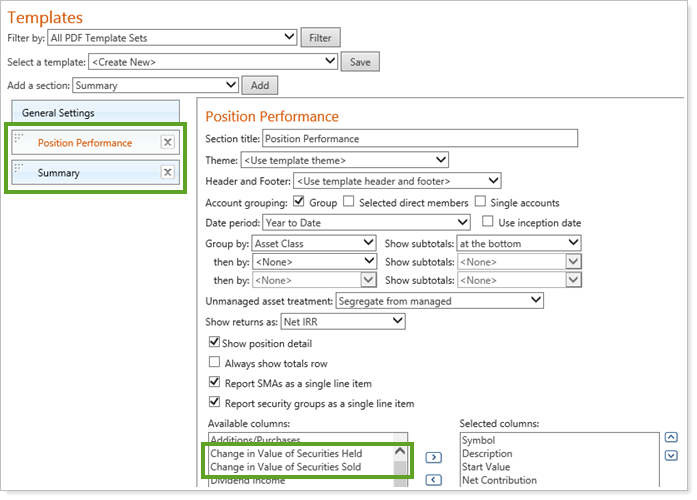Screen dimensions: 697x500
Task: Move selected column down with arrow
Action: 671,456
